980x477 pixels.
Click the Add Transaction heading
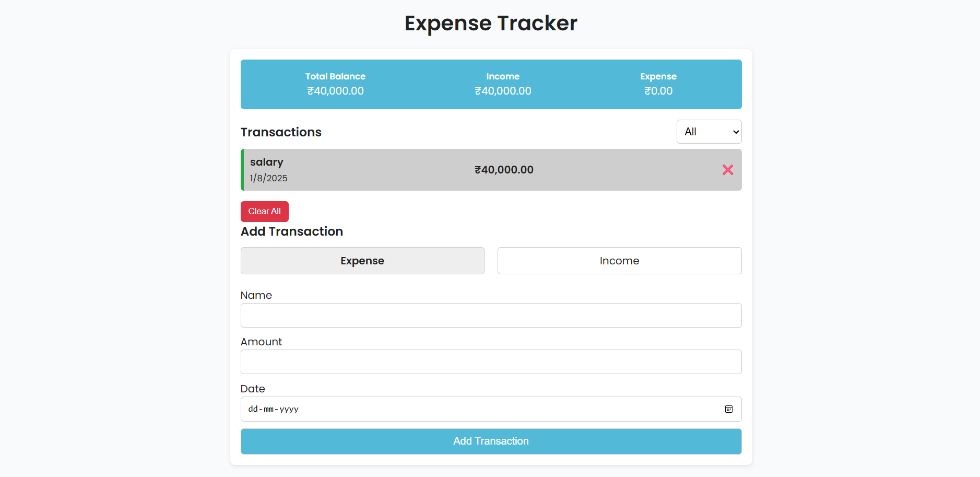click(x=291, y=231)
